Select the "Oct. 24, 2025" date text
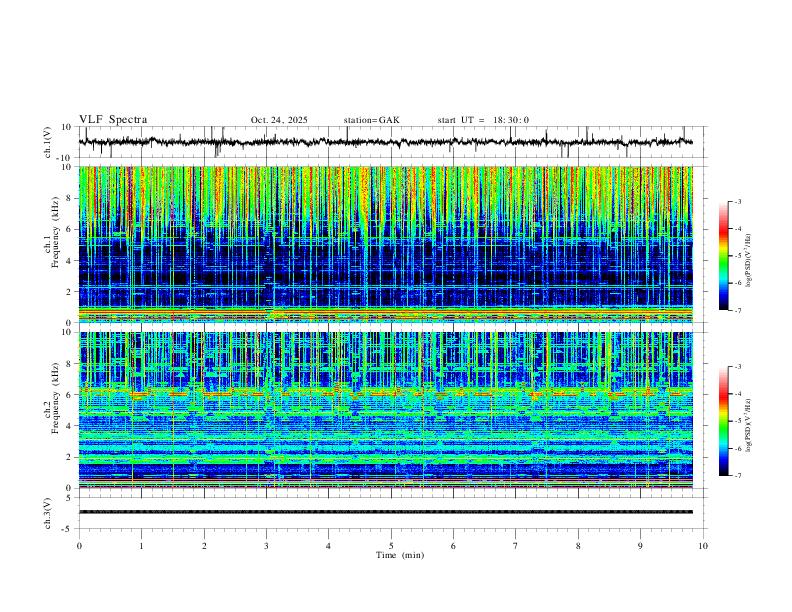The height and width of the screenshot is (612, 792). pos(279,120)
